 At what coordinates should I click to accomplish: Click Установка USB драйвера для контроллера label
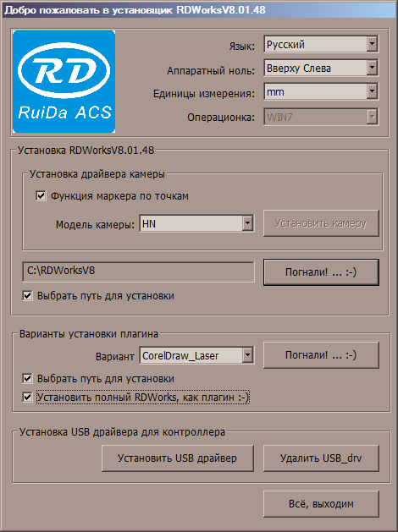click(122, 432)
